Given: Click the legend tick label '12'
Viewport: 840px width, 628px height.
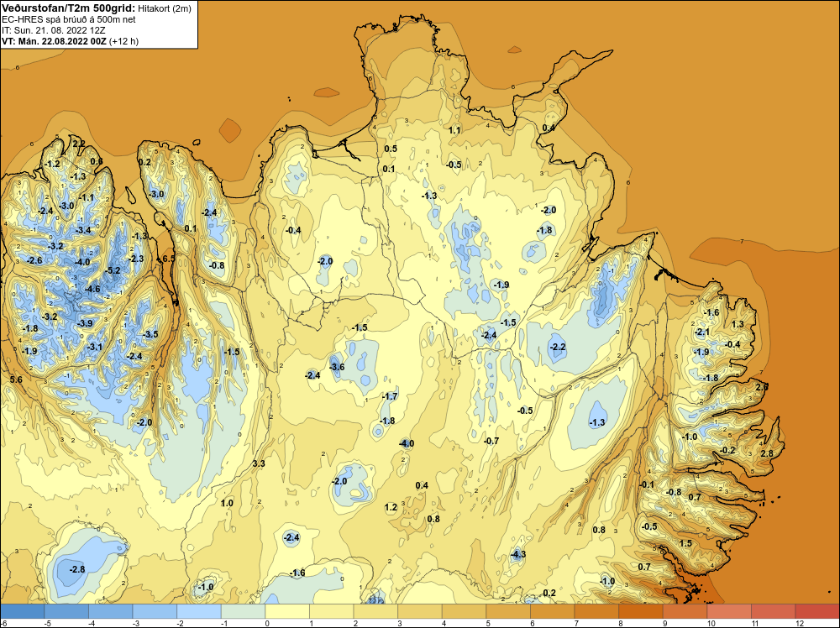Looking at the screenshot, I should click(800, 623).
